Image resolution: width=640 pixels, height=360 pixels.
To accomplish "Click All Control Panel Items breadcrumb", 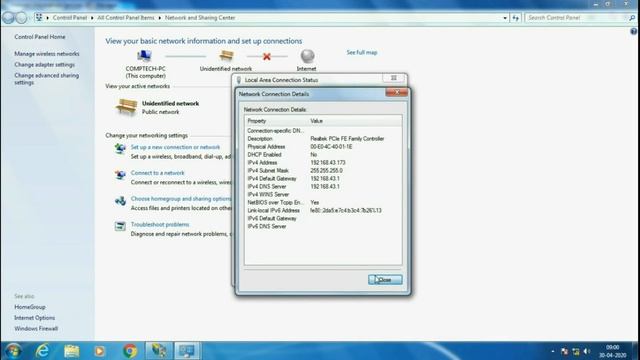I will coord(126,18).
